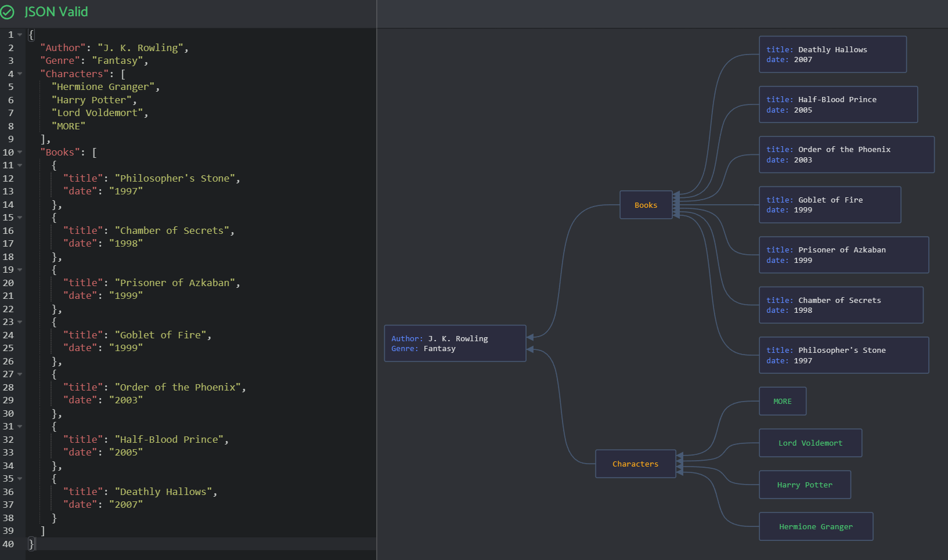Fold the Books array on line 10
The width and height of the screenshot is (948, 560).
(20, 152)
